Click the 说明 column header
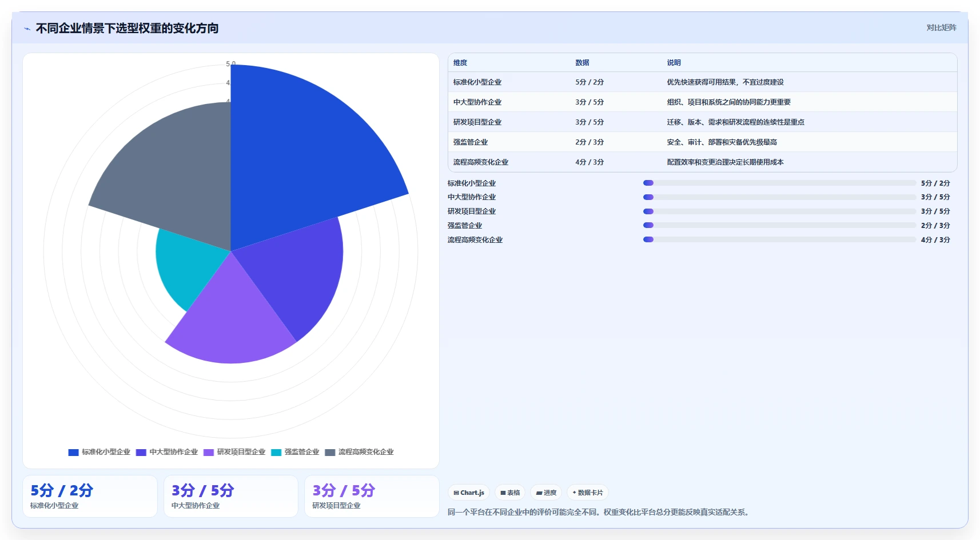The image size is (980, 540). click(674, 63)
